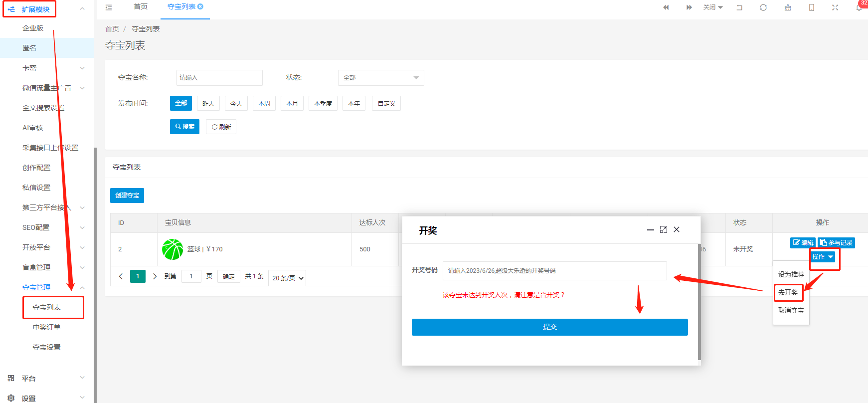Expand the 开放平台 submenu

point(82,247)
